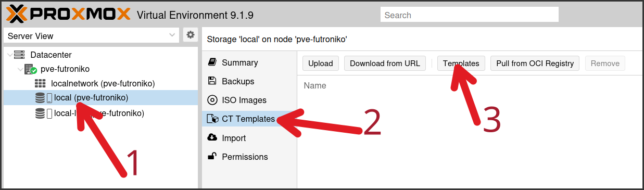Sort by the Name column header
This screenshot has width=644, height=190.
315,85
